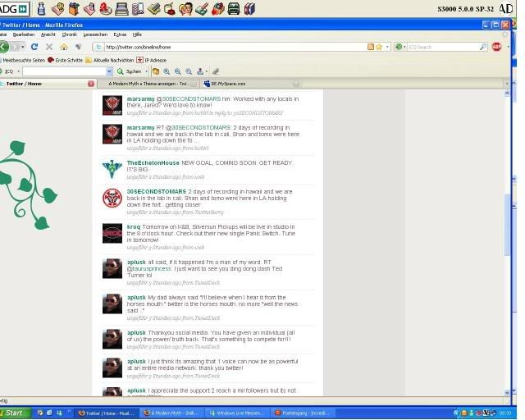Screen dimensions: 525x420
Task: Open TheEchelonHouse profile link
Action: (153, 162)
